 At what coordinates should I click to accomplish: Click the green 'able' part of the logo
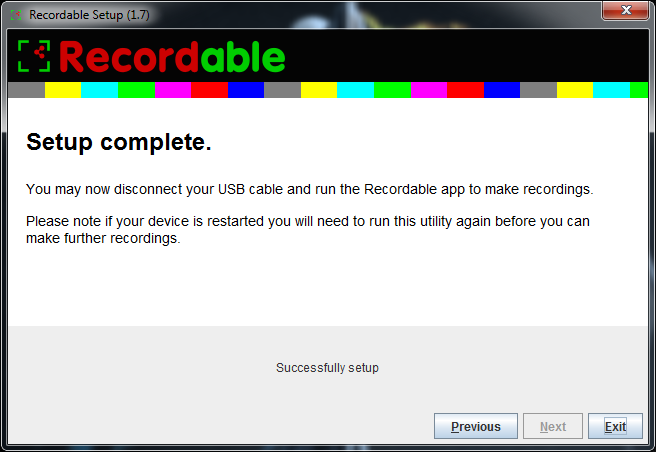tap(243, 57)
